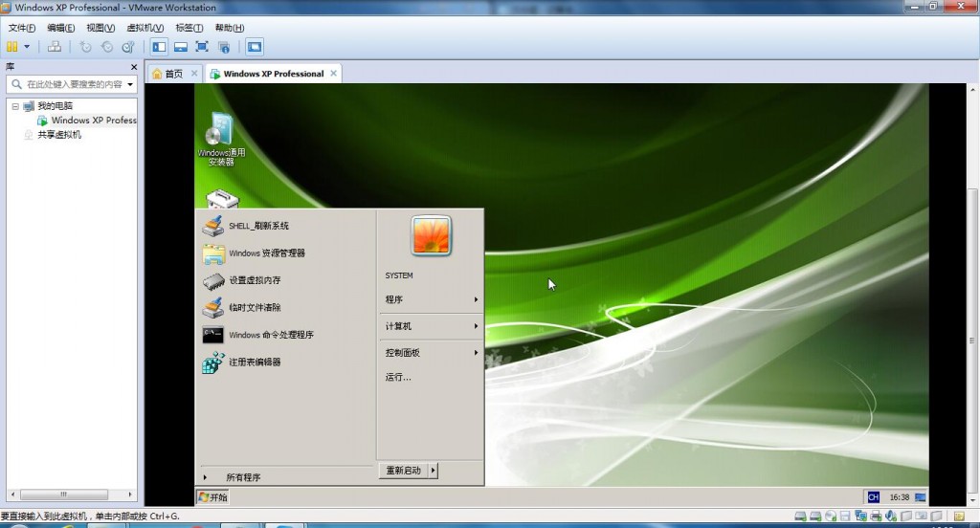Close the Windows XP Professional tab
This screenshot has width=980, height=528.
[334, 73]
